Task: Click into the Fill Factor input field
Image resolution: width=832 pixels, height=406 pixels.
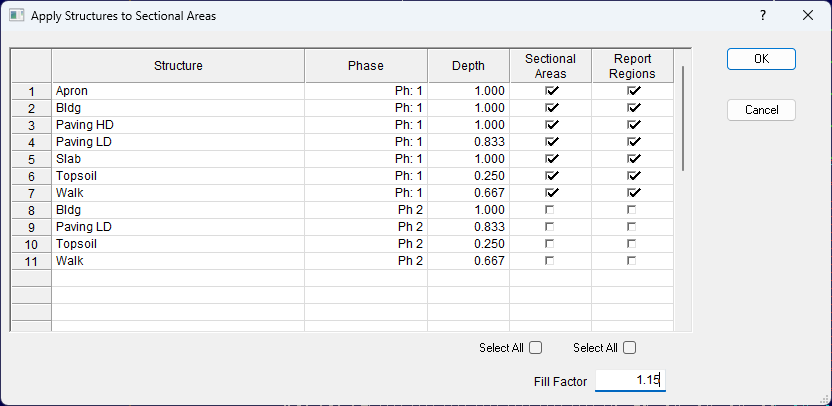Action: (630, 380)
